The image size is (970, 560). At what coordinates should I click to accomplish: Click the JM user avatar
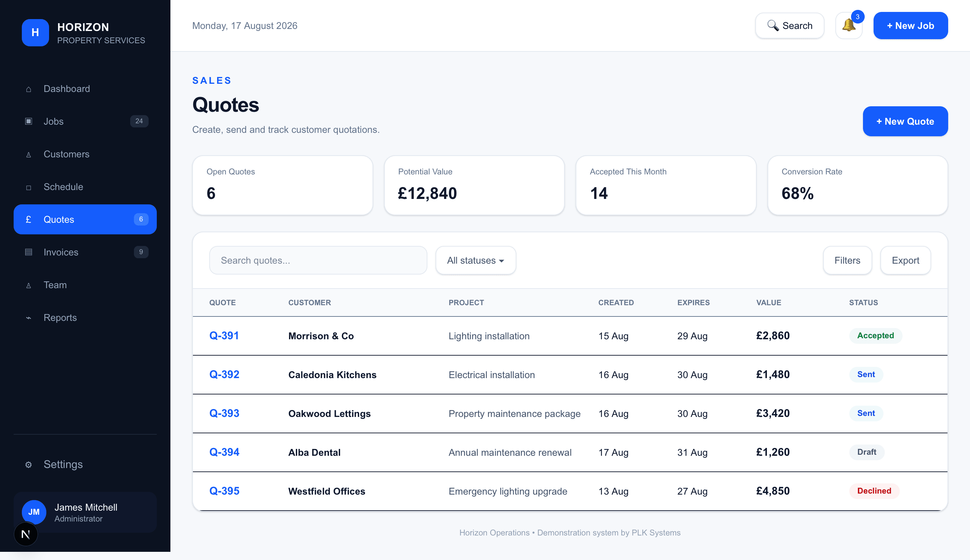34,512
